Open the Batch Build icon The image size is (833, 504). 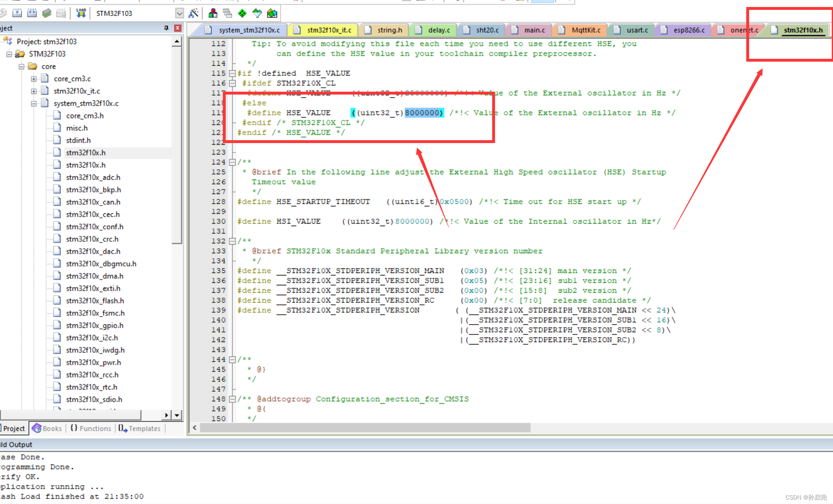click(x=46, y=13)
